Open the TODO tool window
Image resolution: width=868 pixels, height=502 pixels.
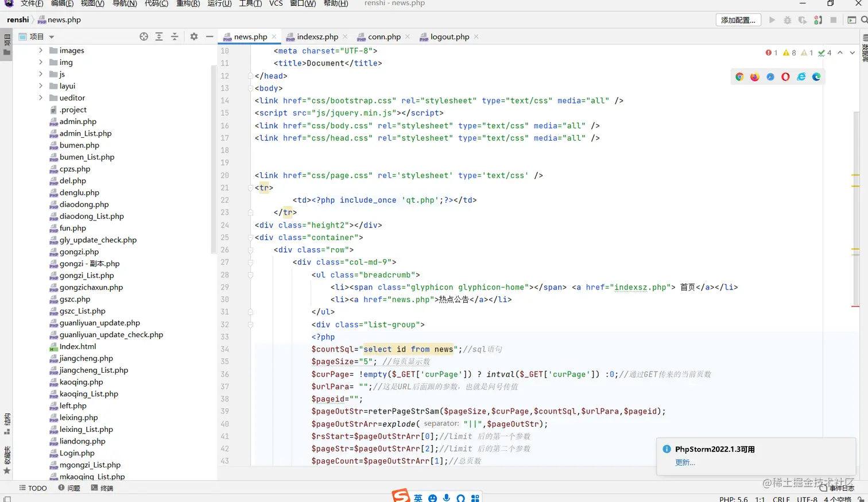pyautogui.click(x=33, y=488)
